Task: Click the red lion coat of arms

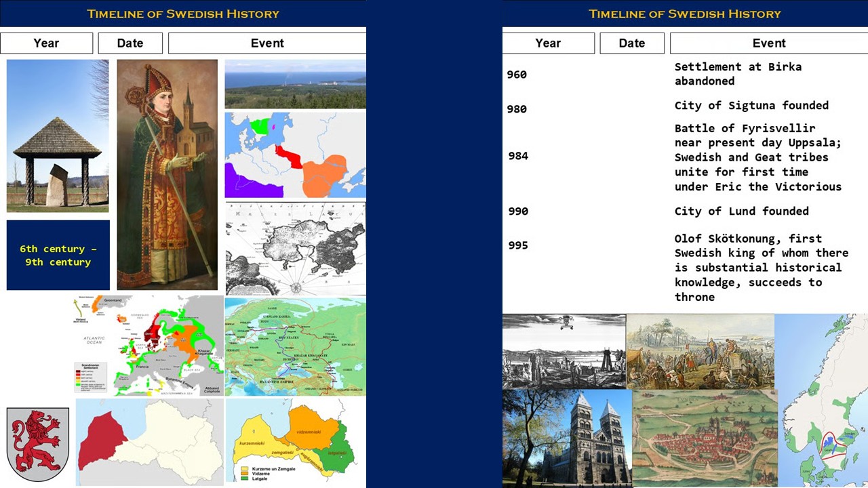Action: 38,444
